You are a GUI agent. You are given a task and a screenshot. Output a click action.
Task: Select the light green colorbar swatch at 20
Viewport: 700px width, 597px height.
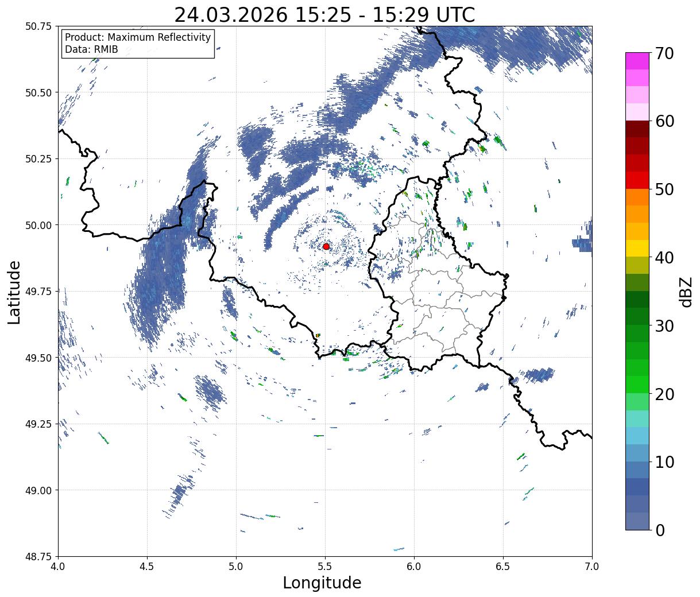click(637, 402)
